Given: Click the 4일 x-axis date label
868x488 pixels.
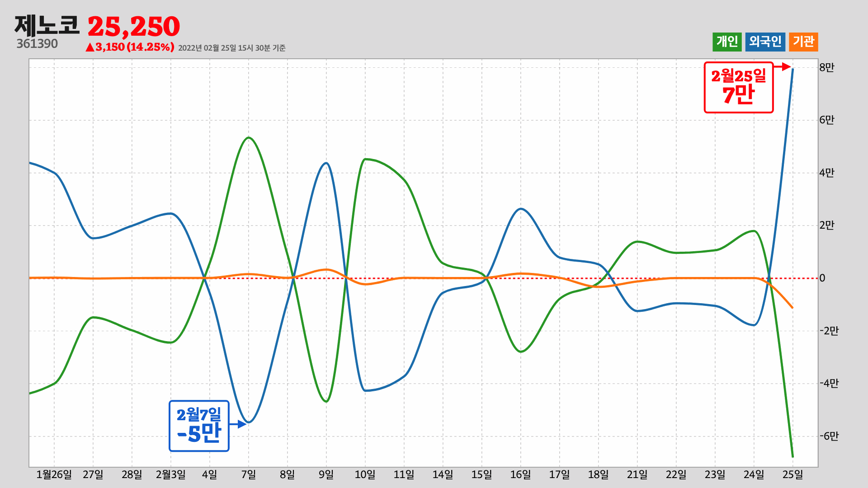Looking at the screenshot, I should click(210, 474).
